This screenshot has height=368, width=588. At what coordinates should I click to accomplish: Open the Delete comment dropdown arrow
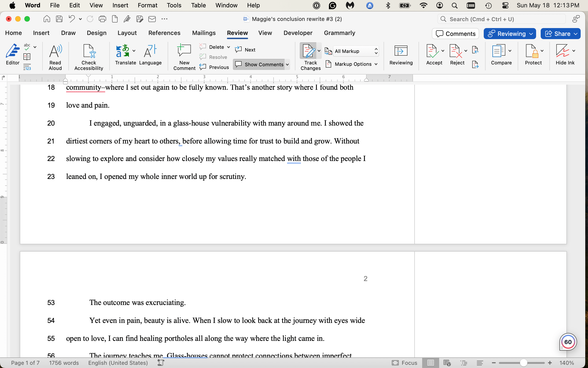tap(228, 47)
